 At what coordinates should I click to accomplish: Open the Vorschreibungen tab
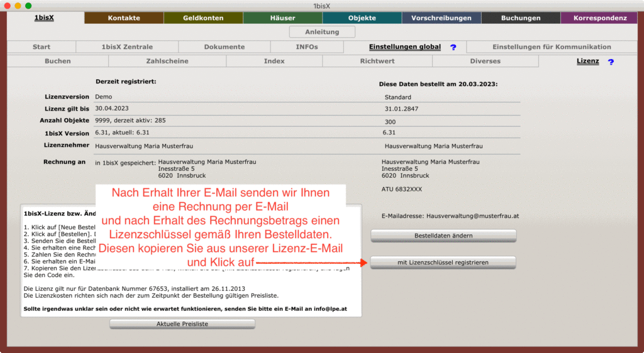441,18
